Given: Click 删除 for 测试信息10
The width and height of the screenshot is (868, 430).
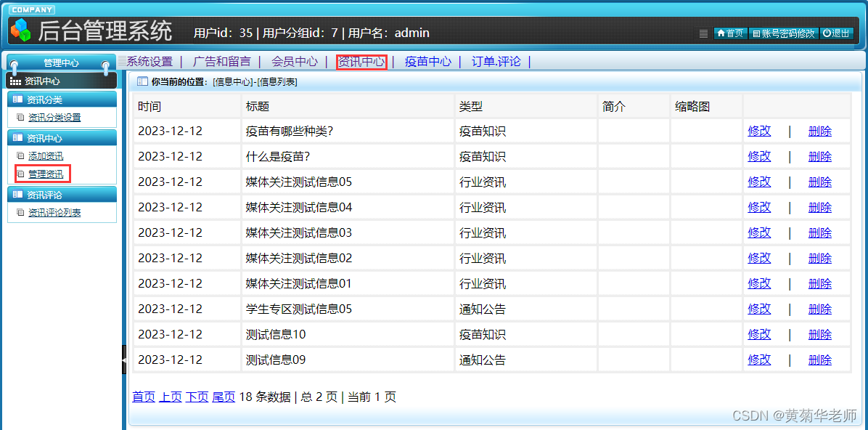Looking at the screenshot, I should click(820, 335).
